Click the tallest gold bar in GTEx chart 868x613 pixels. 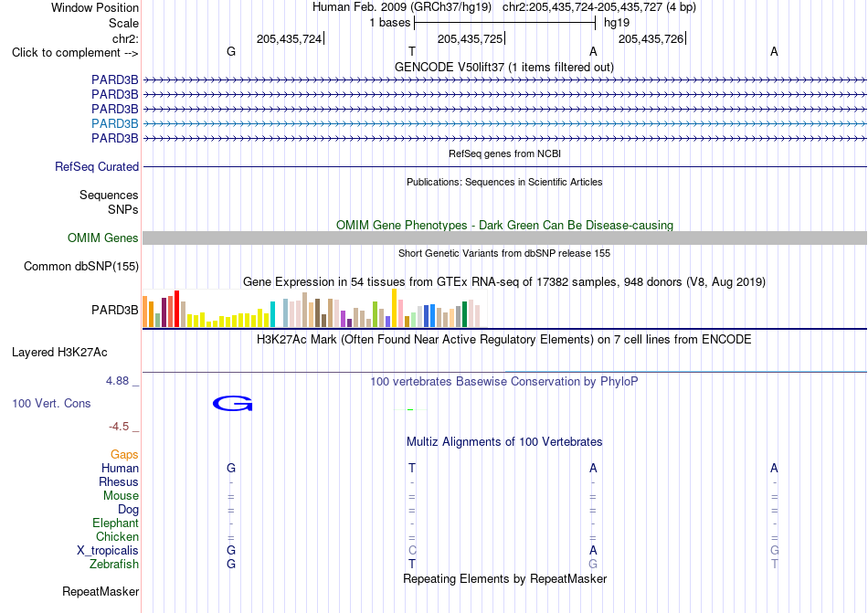click(394, 308)
